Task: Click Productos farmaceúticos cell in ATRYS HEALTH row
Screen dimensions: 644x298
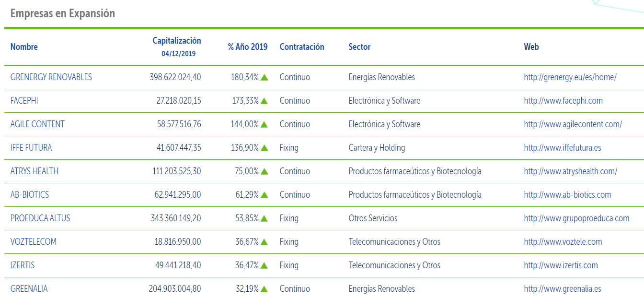Action: point(415,171)
